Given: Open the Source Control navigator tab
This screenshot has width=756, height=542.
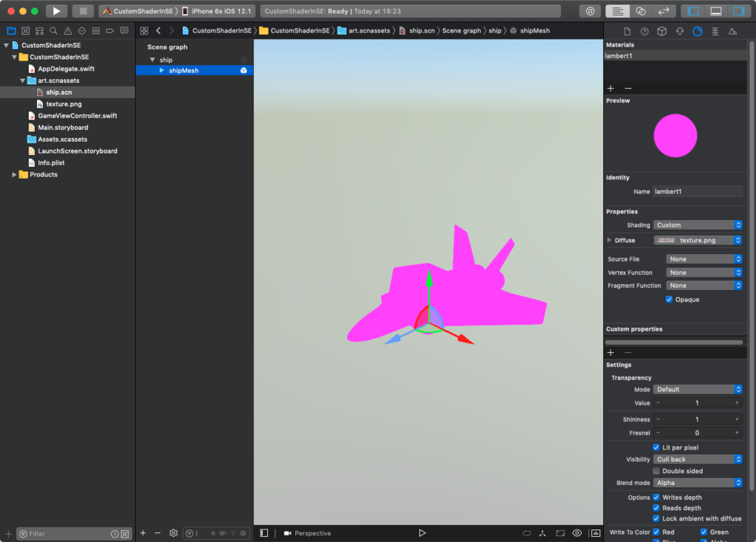Looking at the screenshot, I should point(26,31).
